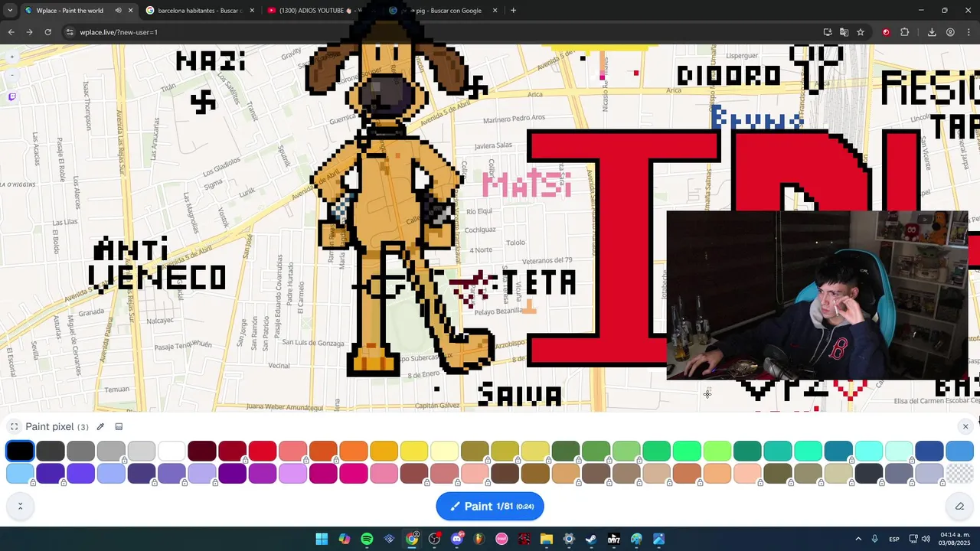Bookmark this page with the star icon
980x551 pixels.
tap(861, 32)
